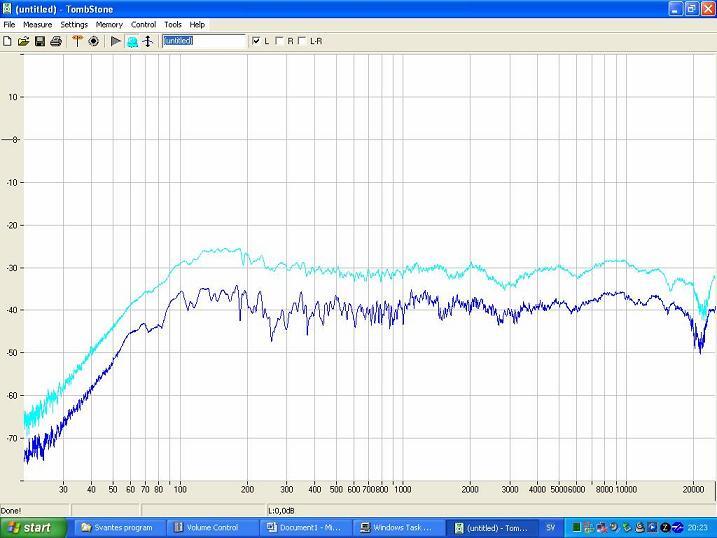
Task: Click the 30 frequency axis label
Action: [x=63, y=490]
